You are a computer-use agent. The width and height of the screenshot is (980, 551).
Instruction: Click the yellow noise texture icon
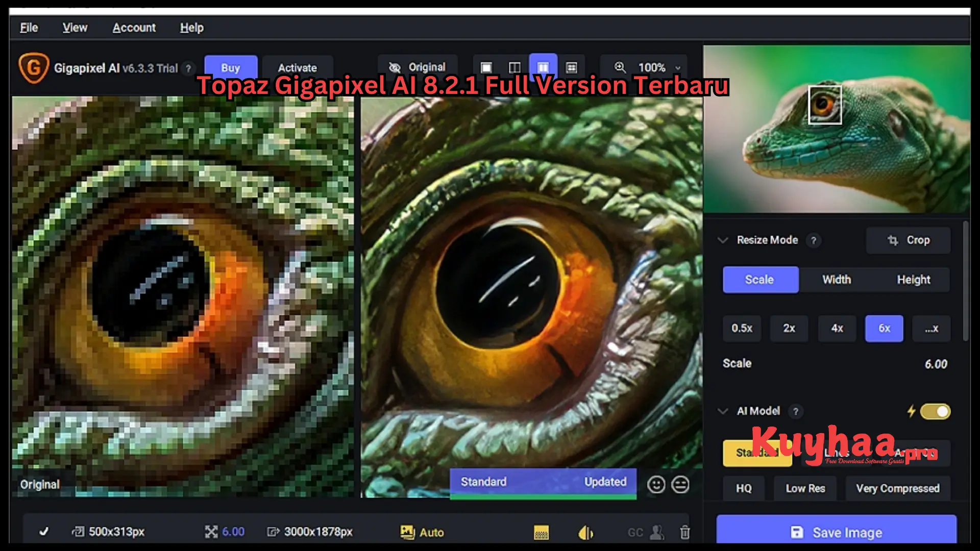click(x=541, y=532)
